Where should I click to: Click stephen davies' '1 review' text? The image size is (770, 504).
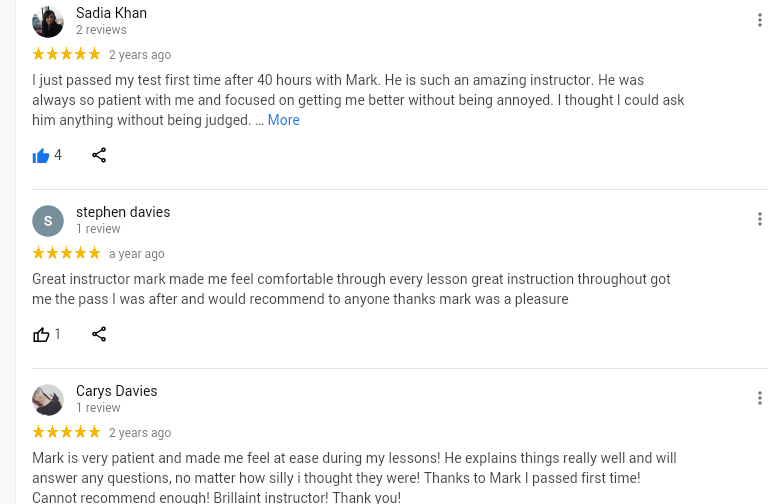pyautogui.click(x=98, y=229)
